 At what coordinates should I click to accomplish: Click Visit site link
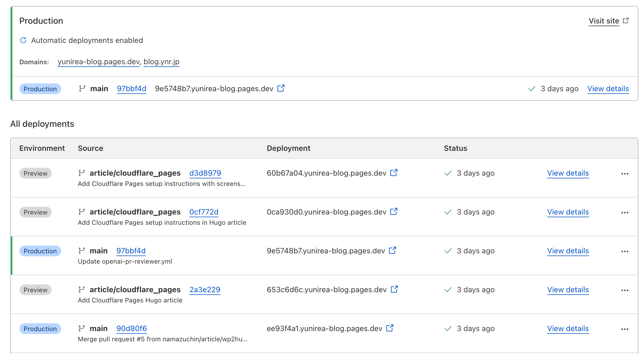coord(604,21)
